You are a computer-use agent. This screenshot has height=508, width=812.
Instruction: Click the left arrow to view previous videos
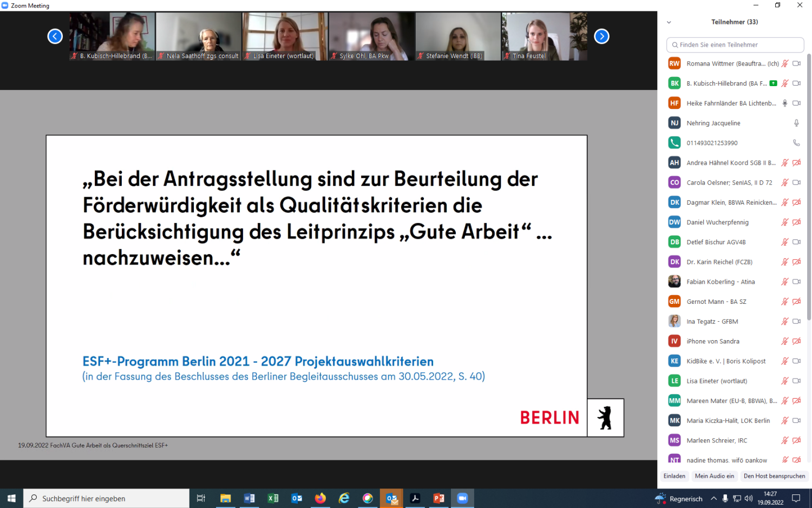(55, 36)
